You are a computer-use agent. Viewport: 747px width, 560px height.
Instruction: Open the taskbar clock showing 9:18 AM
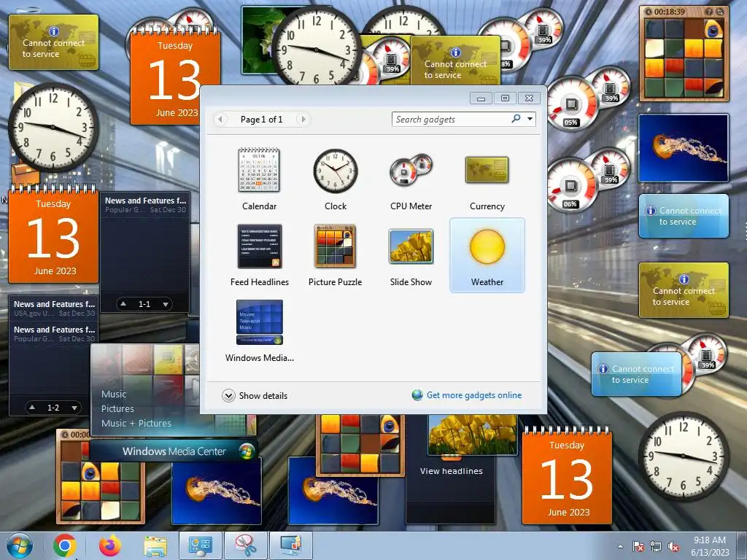point(710,546)
